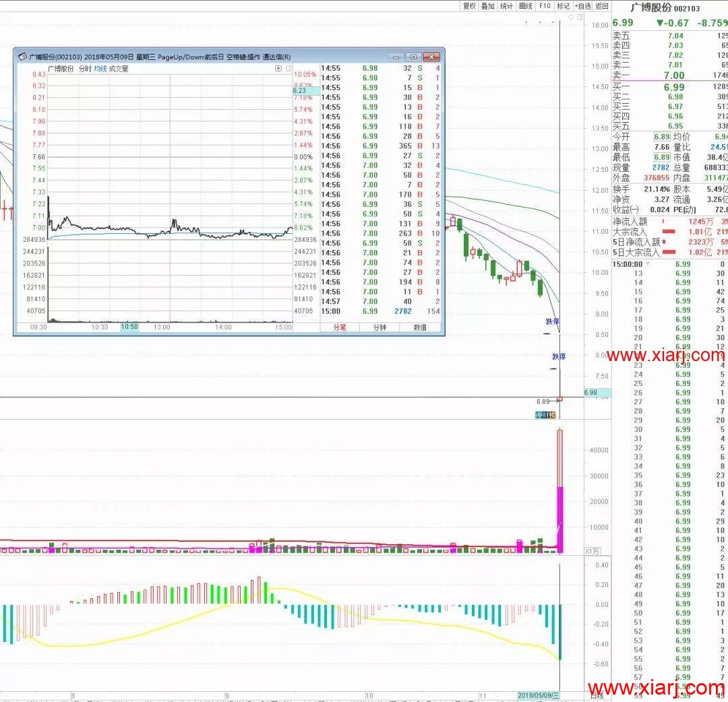This screenshot has width=728, height=702.
Task: Click the stock name 广博股份 002103 header
Action: (x=665, y=8)
